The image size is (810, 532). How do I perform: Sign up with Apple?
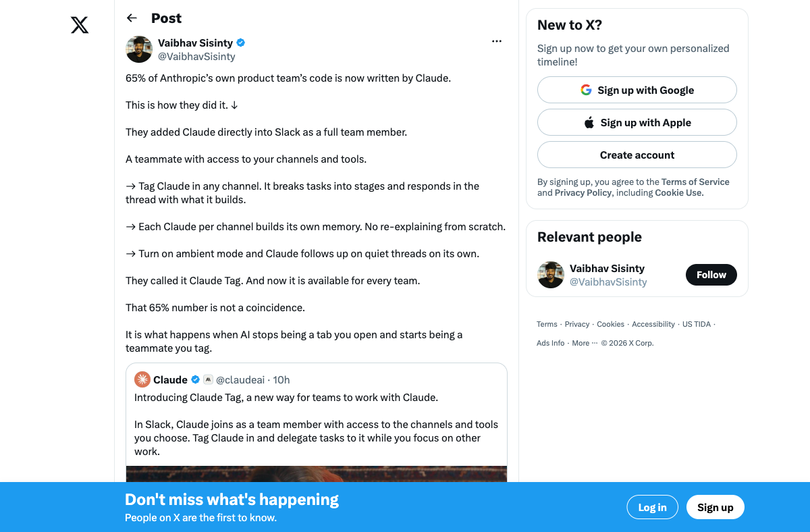tap(637, 122)
